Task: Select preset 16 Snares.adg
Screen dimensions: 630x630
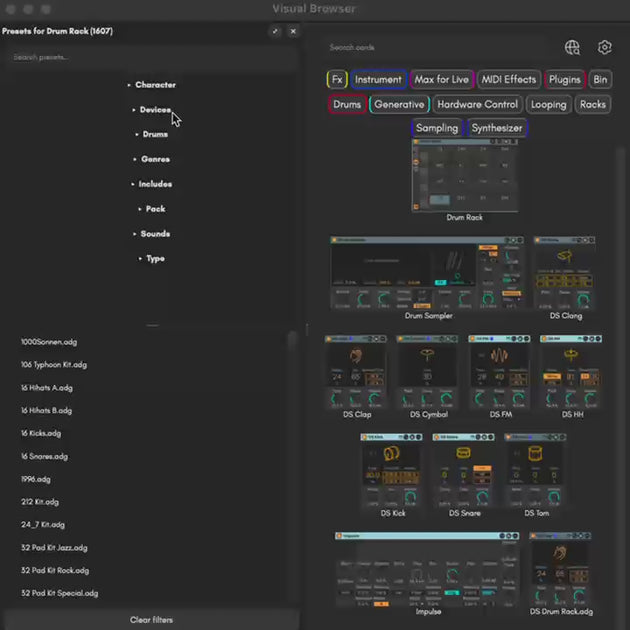Action: (44, 456)
